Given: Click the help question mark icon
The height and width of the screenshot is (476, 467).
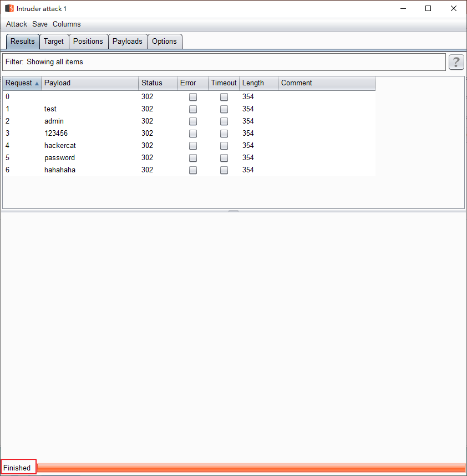Looking at the screenshot, I should [x=456, y=62].
